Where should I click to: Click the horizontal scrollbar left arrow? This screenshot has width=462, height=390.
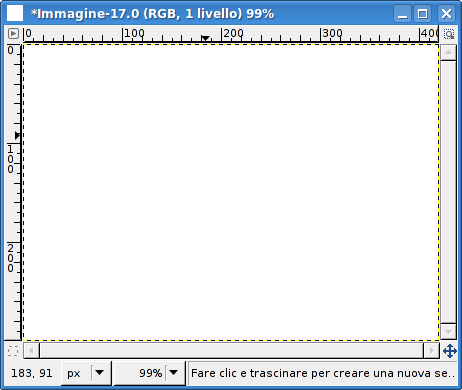[31, 351]
